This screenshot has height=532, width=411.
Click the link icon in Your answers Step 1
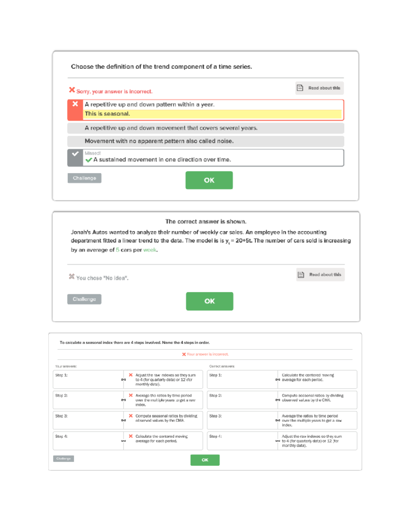pyautogui.click(x=124, y=380)
